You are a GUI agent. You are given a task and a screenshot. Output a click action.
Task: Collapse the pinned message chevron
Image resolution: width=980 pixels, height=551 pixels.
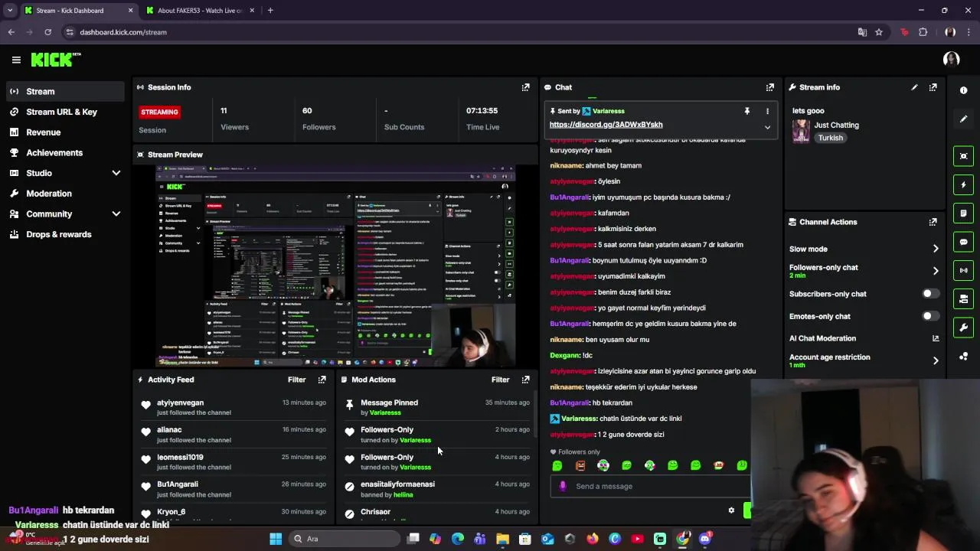[767, 128]
